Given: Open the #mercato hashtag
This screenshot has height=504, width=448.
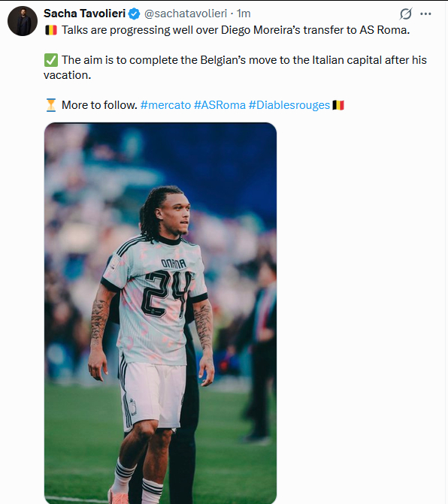Looking at the screenshot, I should coord(165,105).
